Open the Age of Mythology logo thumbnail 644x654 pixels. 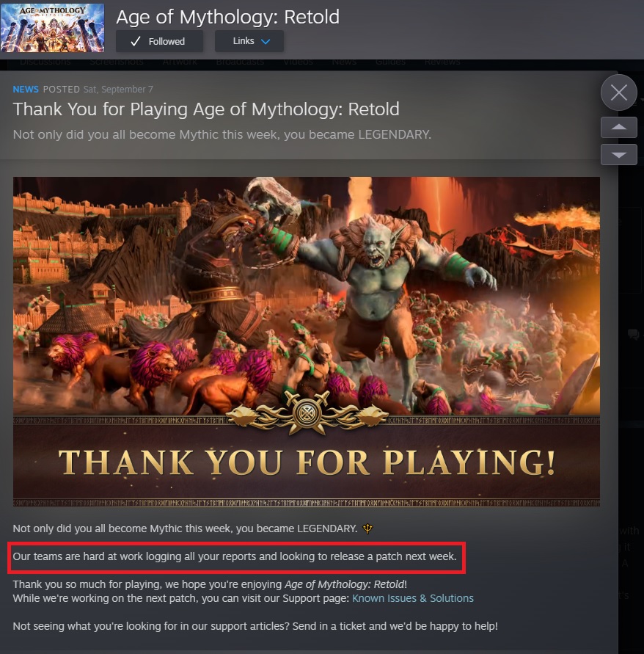[x=53, y=28]
